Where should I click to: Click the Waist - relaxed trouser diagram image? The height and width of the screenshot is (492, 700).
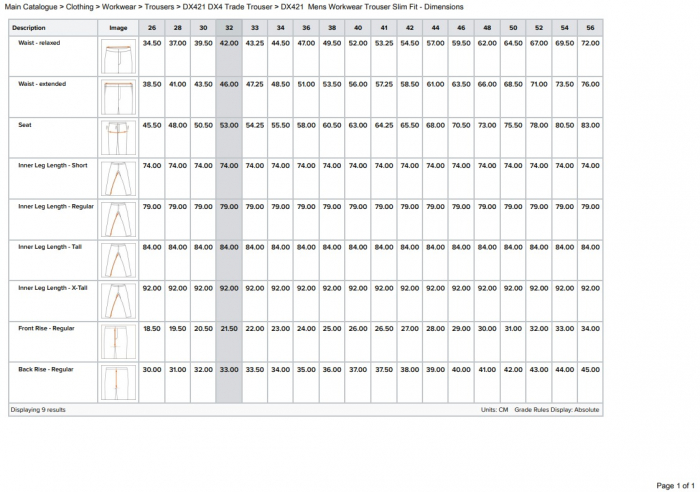(118, 55)
